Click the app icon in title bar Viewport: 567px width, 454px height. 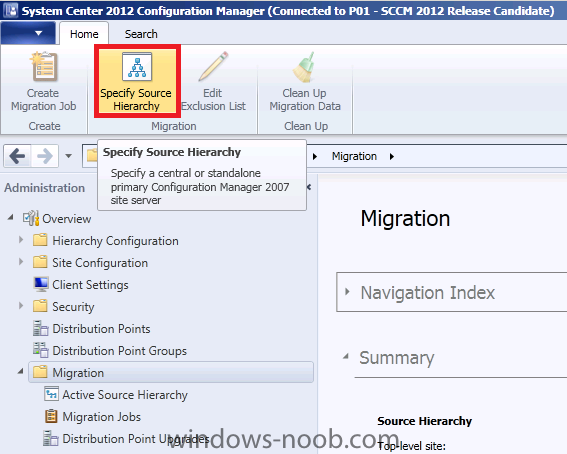click(x=10, y=11)
